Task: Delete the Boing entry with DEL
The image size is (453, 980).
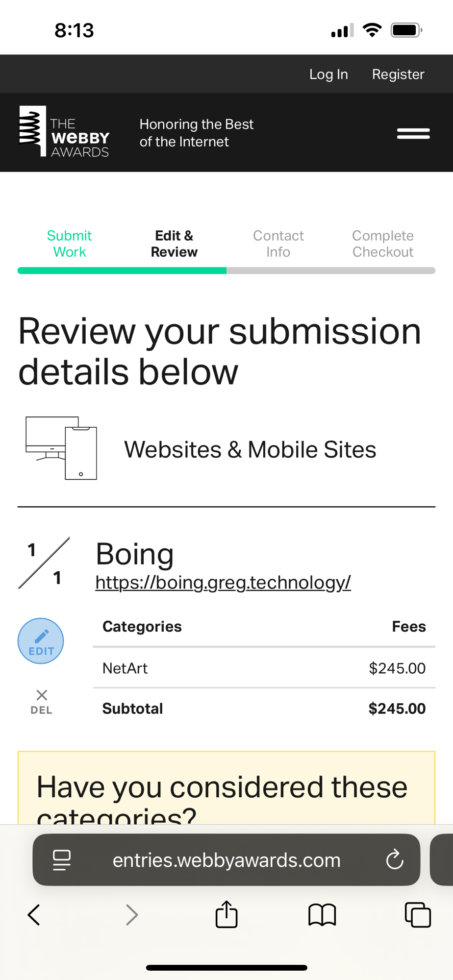Action: click(42, 701)
